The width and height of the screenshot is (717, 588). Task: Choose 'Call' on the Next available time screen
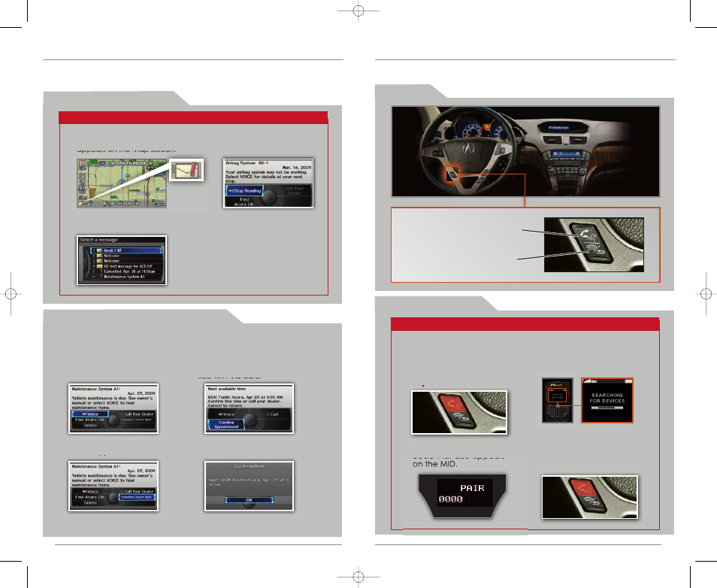273,414
